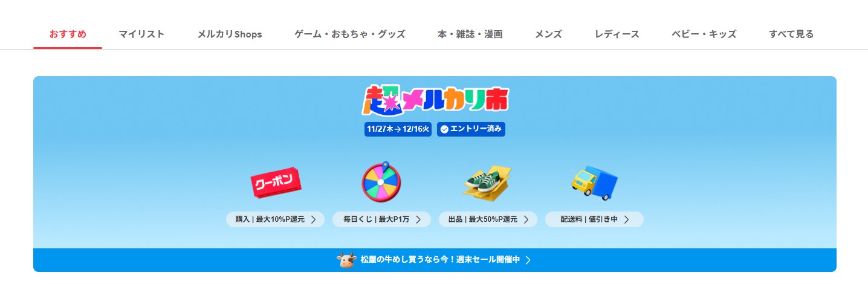The height and width of the screenshot is (284, 868).
Task: Expand chevron on 出品 | 最大50%P還元
Action: point(526,219)
